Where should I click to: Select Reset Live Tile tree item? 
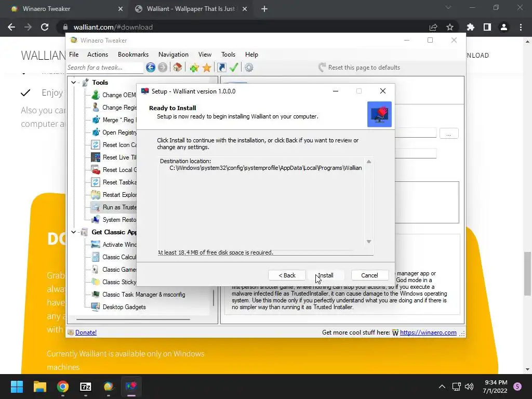(114, 157)
